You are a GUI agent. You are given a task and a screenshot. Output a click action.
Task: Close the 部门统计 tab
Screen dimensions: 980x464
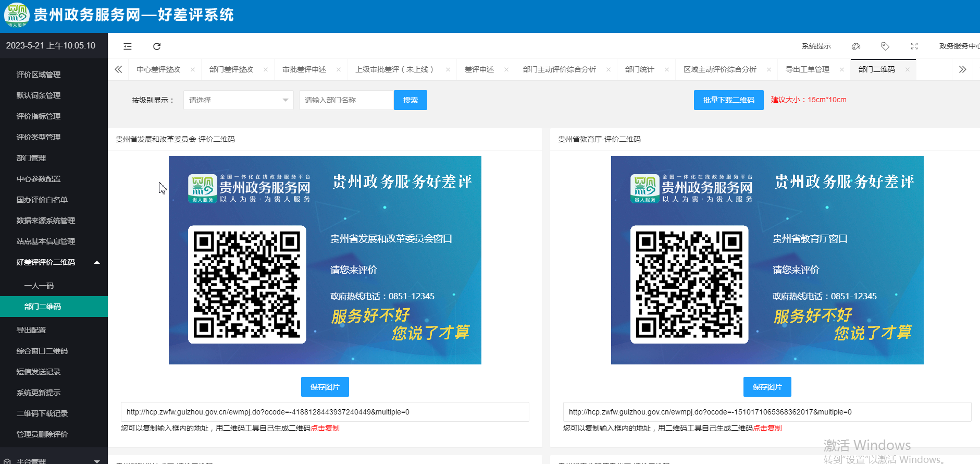coord(667,69)
